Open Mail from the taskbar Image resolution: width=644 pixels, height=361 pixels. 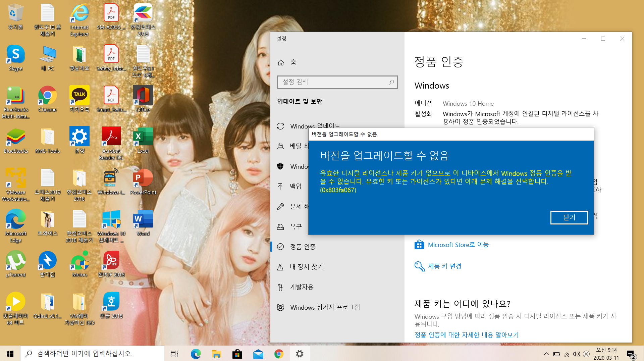[x=258, y=354]
